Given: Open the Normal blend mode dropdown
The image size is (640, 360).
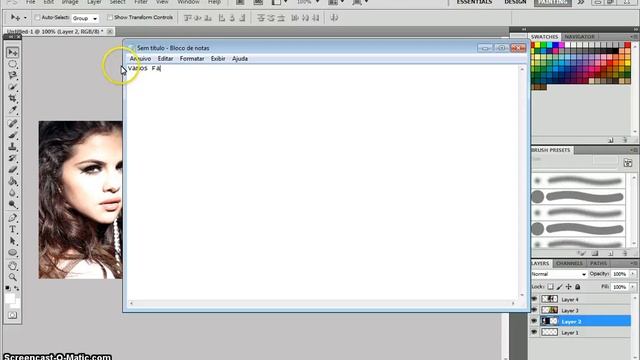Looking at the screenshot, I should (x=558, y=274).
